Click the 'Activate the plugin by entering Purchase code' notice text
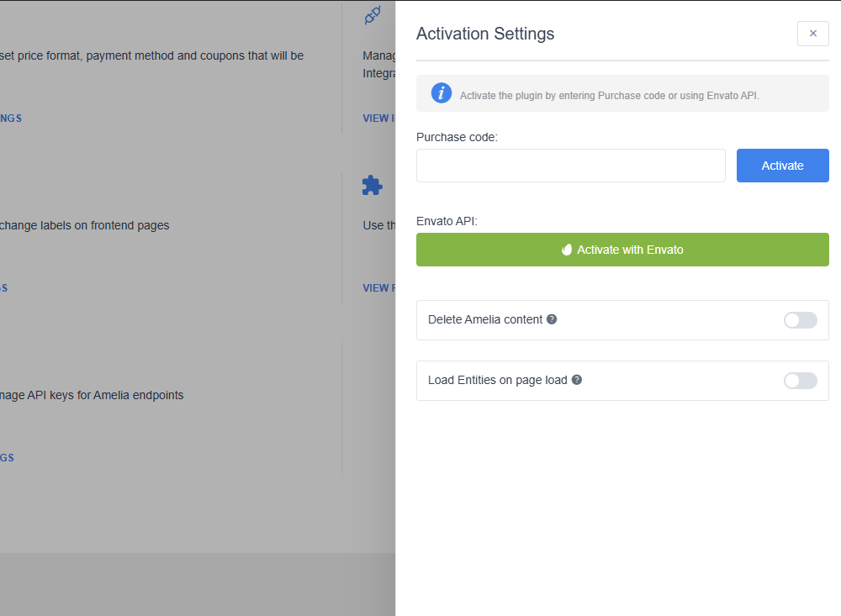 pyautogui.click(x=609, y=96)
